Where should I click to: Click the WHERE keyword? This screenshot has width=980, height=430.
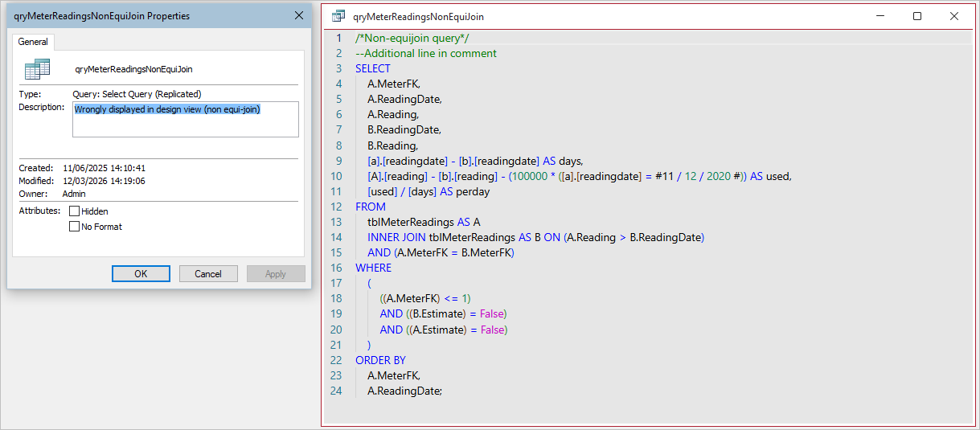point(374,268)
